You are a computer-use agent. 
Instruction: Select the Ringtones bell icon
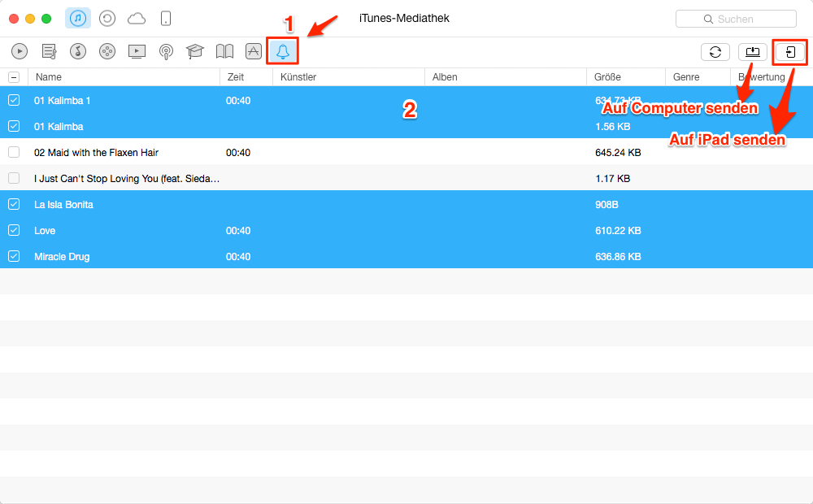pyautogui.click(x=283, y=51)
